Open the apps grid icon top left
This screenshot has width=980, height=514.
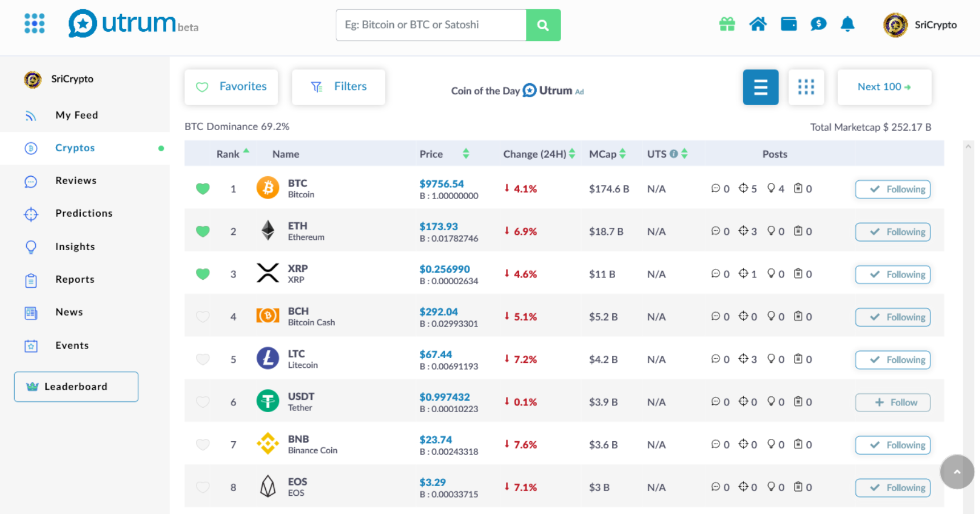(34, 23)
